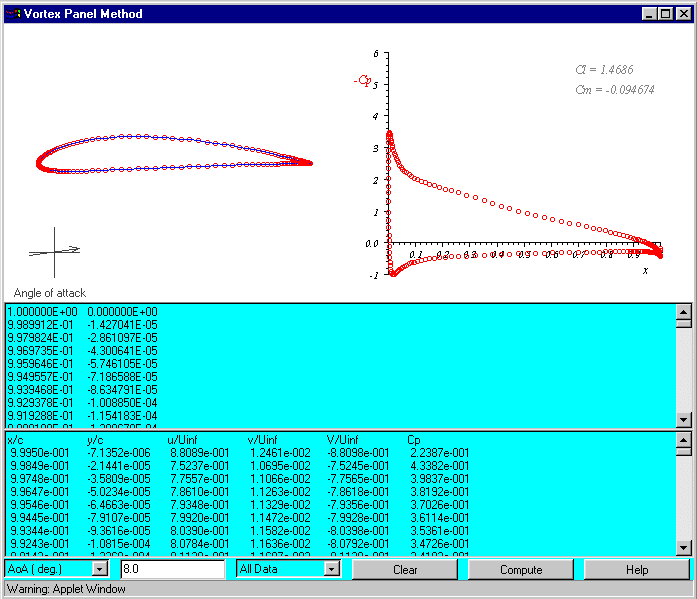
Task: Click up arrow of coordinates panel scrollbar
Action: click(683, 311)
